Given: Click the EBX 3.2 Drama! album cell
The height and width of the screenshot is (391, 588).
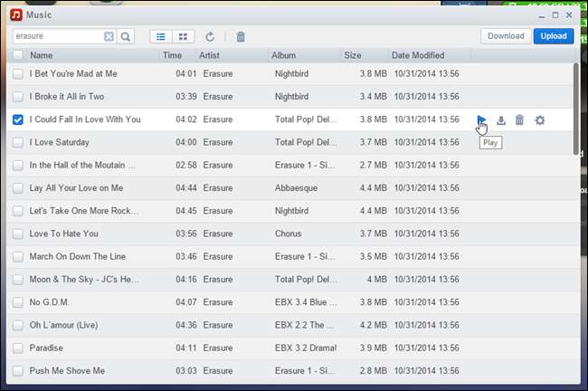Looking at the screenshot, I should pyautogui.click(x=306, y=348).
